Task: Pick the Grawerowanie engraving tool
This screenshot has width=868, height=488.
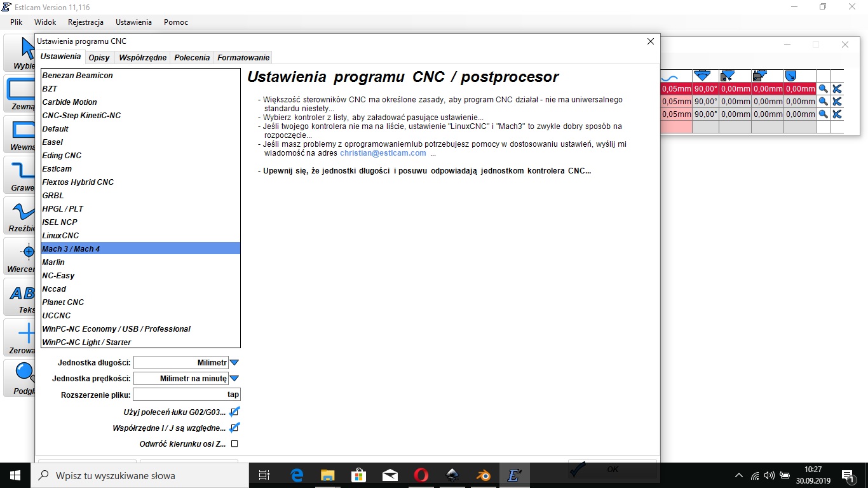Action: [20, 175]
